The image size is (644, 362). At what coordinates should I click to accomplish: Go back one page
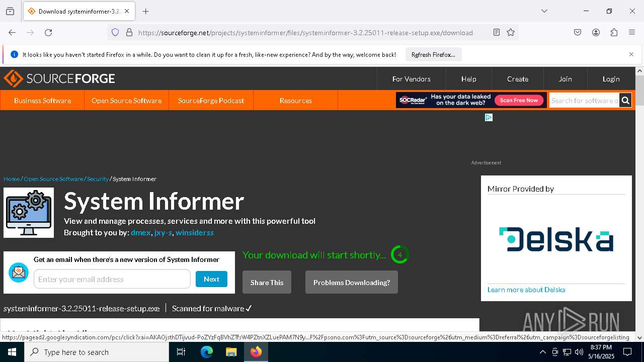tap(12, 32)
